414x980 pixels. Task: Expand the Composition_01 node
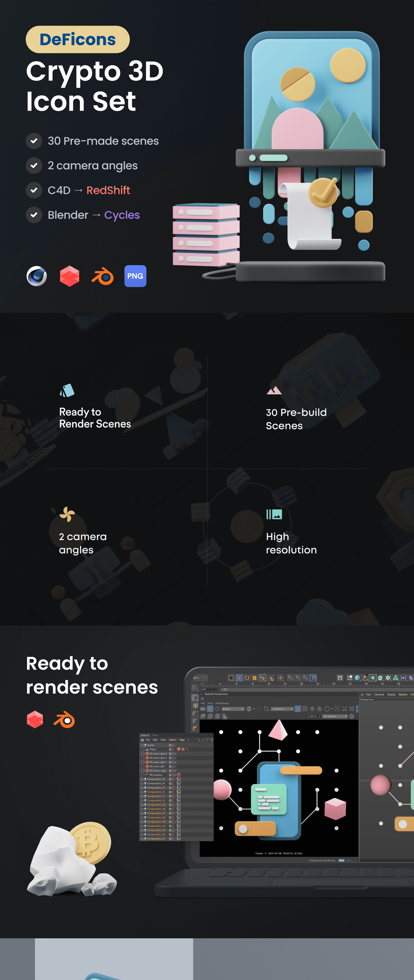(142, 839)
